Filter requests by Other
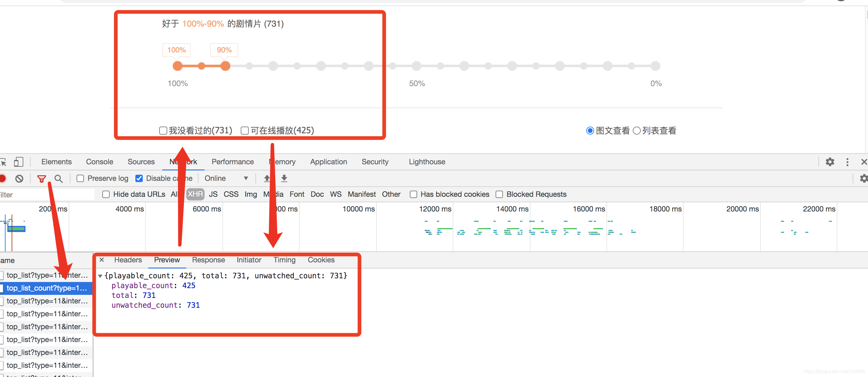The height and width of the screenshot is (377, 868). coord(391,194)
